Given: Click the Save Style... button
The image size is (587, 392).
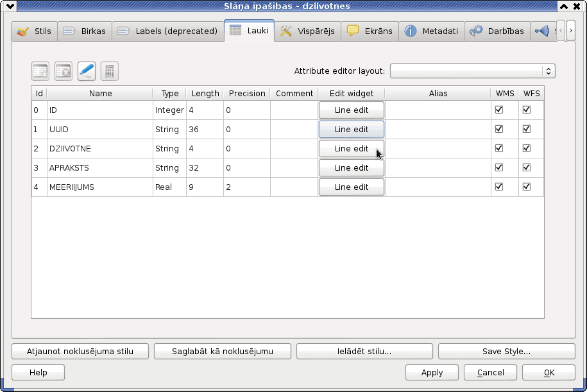Looking at the screenshot, I should (x=507, y=351).
